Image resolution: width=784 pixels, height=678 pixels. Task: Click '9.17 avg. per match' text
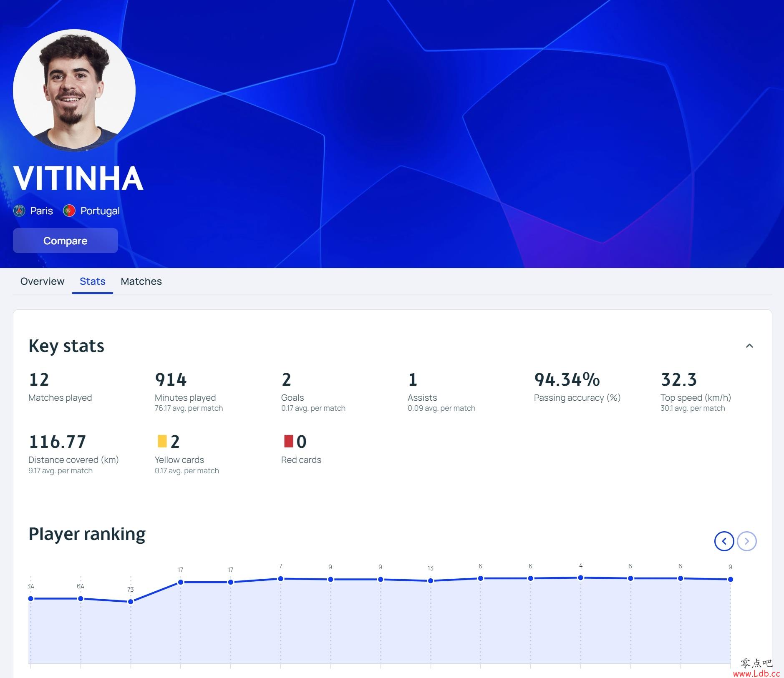click(x=61, y=471)
